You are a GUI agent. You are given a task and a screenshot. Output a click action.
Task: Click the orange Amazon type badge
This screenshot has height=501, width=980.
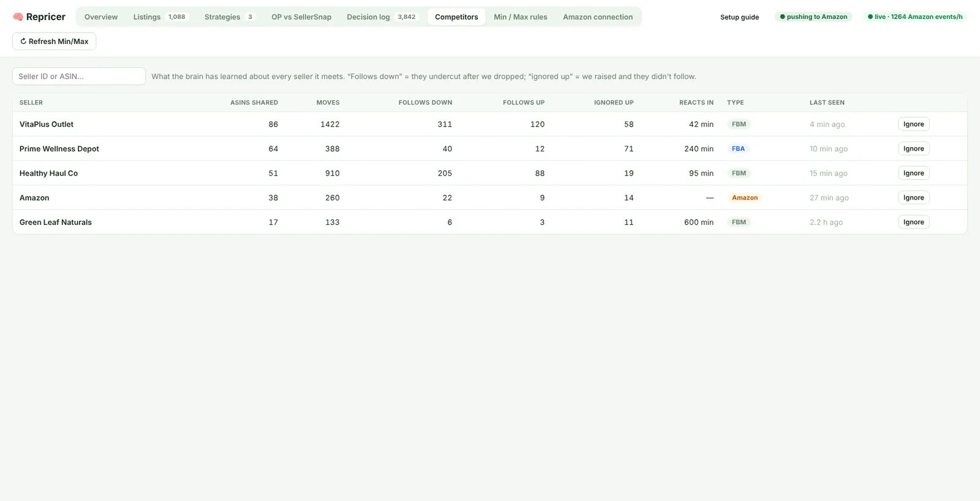click(745, 197)
